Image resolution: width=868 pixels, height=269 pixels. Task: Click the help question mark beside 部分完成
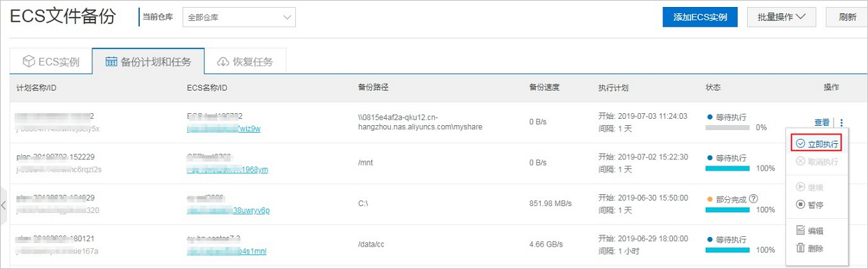753,198
